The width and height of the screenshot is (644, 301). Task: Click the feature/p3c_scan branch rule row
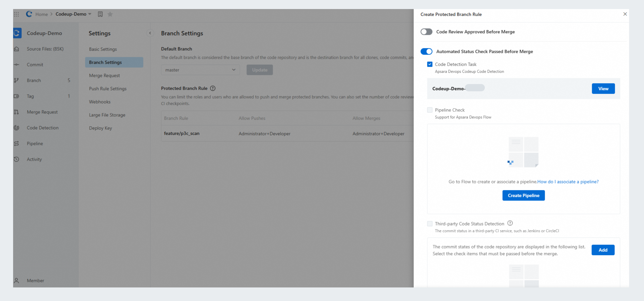182,133
